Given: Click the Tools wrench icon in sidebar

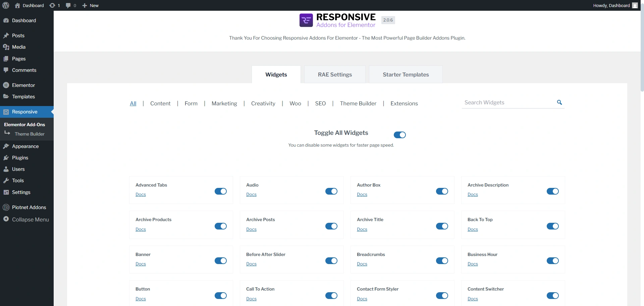Looking at the screenshot, I should (x=6, y=181).
